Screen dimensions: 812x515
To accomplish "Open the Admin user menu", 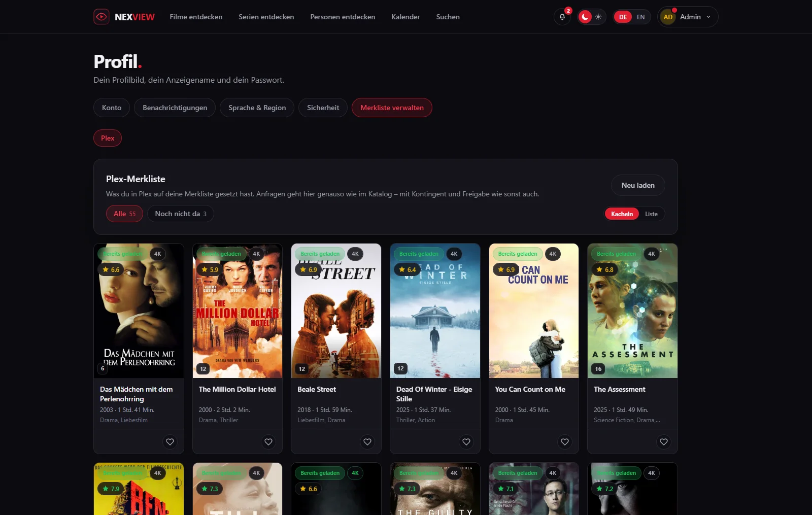I will 688,17.
